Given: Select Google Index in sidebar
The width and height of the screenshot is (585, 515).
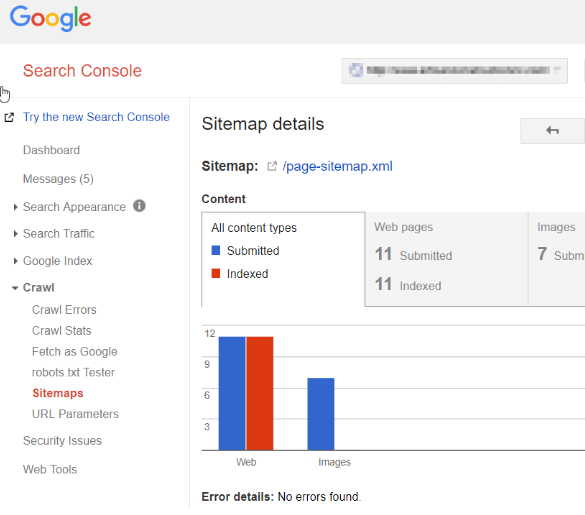Looking at the screenshot, I should coord(57,261).
